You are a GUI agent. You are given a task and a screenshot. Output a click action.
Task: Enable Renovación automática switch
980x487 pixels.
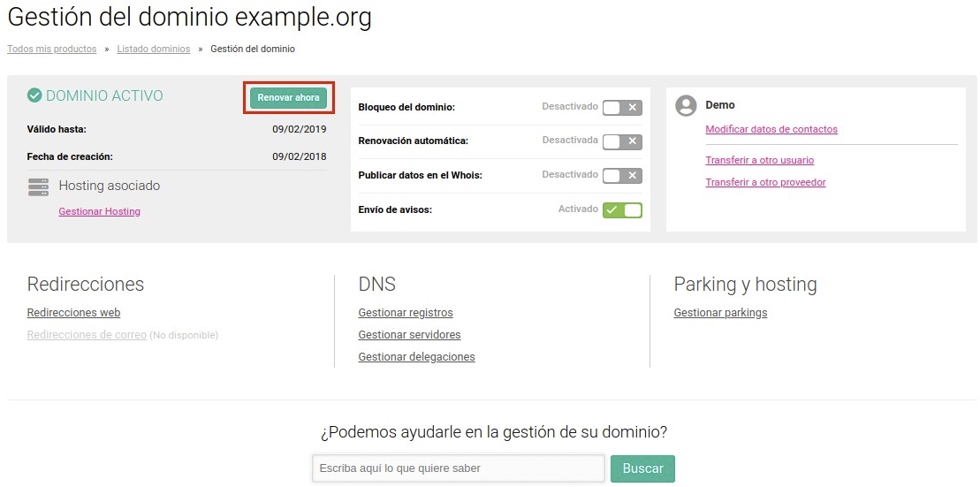tap(622, 141)
